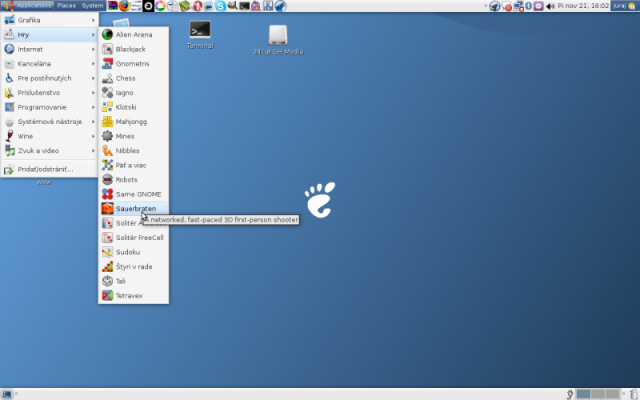Click the Applications menu in the panel

pyautogui.click(x=27, y=6)
